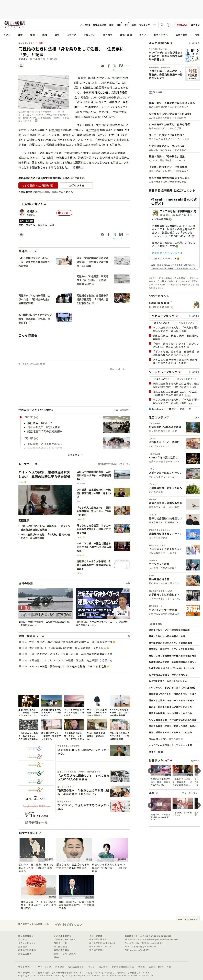Click X logo in the nagasaki embedded post
This screenshot has width=203, height=980.
click(195, 211)
